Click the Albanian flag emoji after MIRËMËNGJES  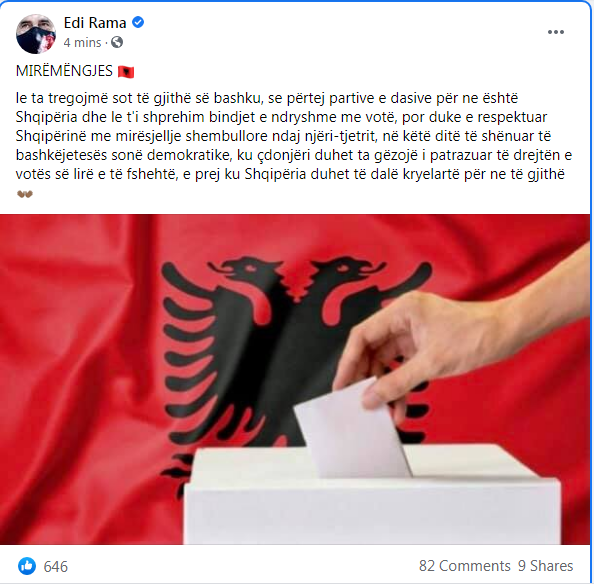pyautogui.click(x=126, y=72)
